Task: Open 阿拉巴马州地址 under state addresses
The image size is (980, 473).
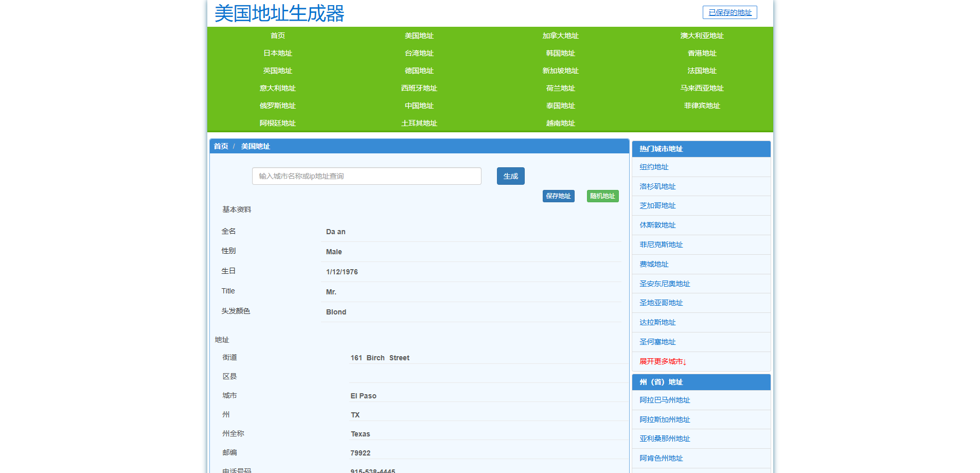Action: 665,400
